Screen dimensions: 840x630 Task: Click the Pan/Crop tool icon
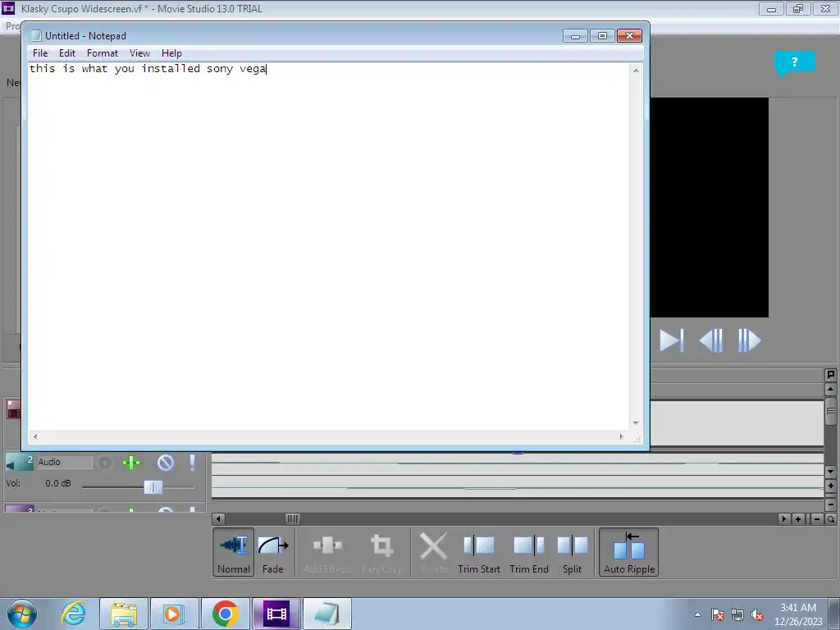381,546
